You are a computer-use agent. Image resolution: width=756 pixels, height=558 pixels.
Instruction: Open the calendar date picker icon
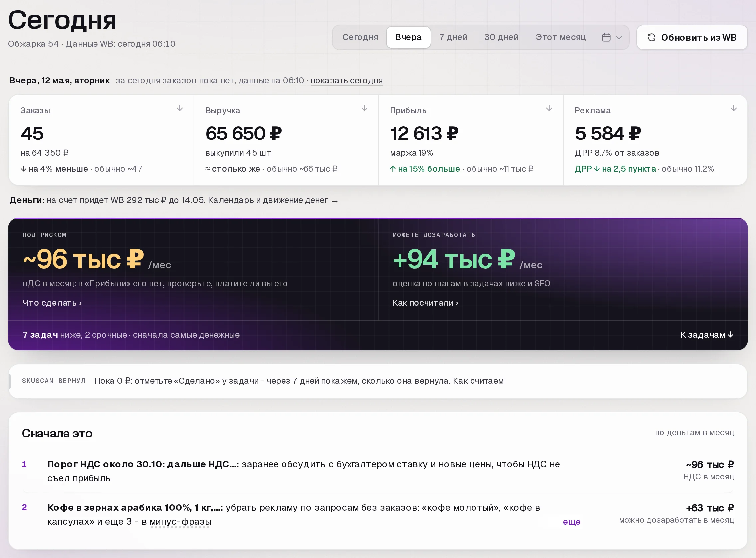pyautogui.click(x=606, y=37)
